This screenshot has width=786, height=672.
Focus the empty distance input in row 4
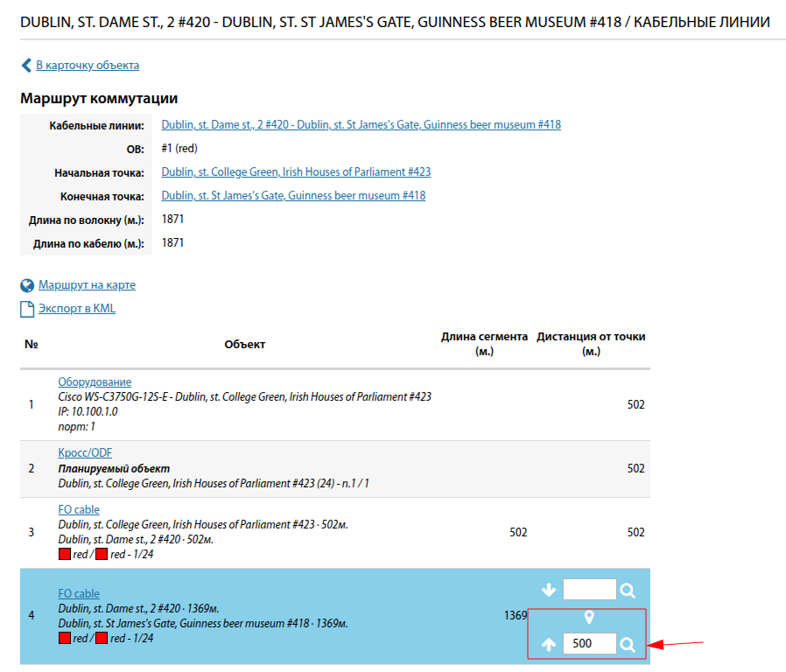tap(589, 591)
